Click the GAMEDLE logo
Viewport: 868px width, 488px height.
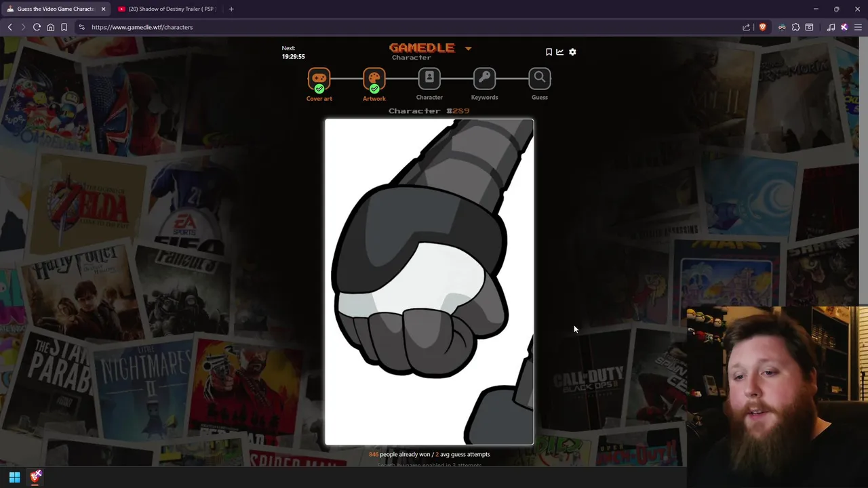(422, 47)
